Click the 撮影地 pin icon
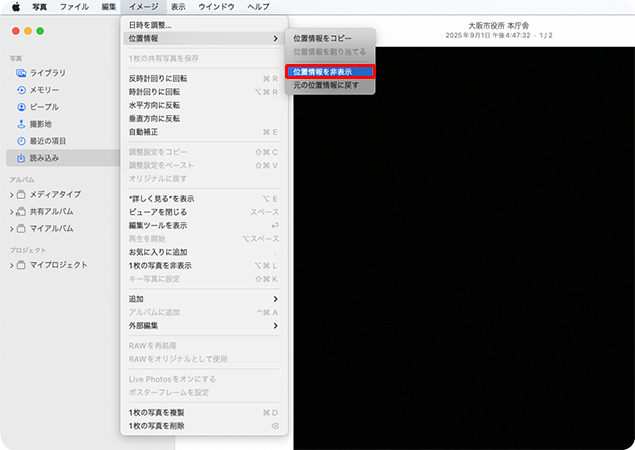The height and width of the screenshot is (450, 635). point(21,124)
